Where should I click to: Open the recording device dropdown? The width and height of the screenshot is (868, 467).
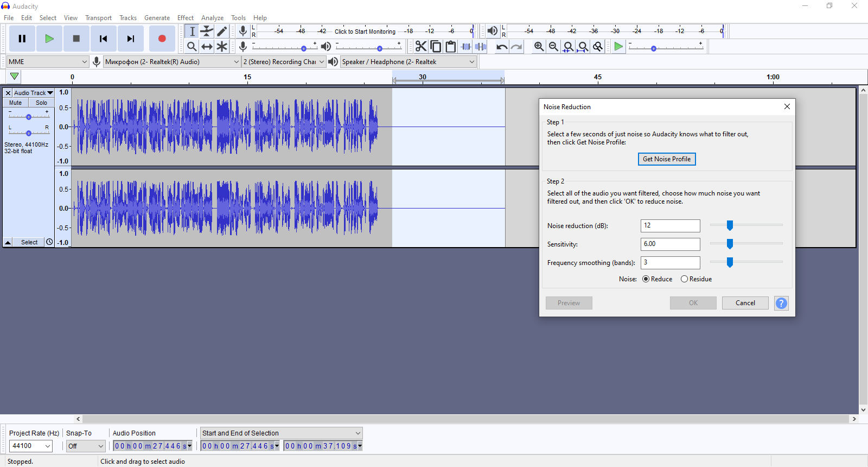click(x=172, y=62)
